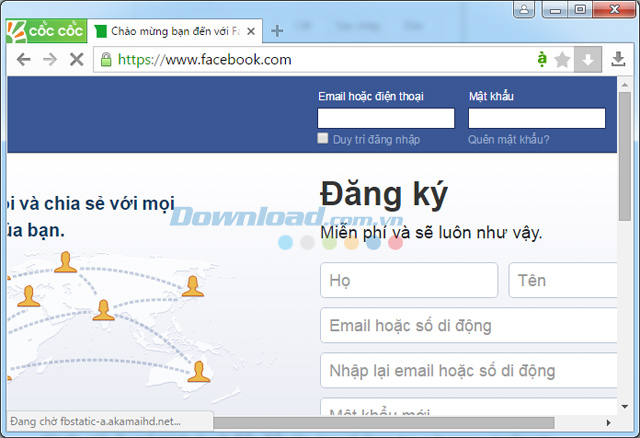This screenshot has width=640, height=438.
Task: Minimize the browser window
Action: pos(555,9)
